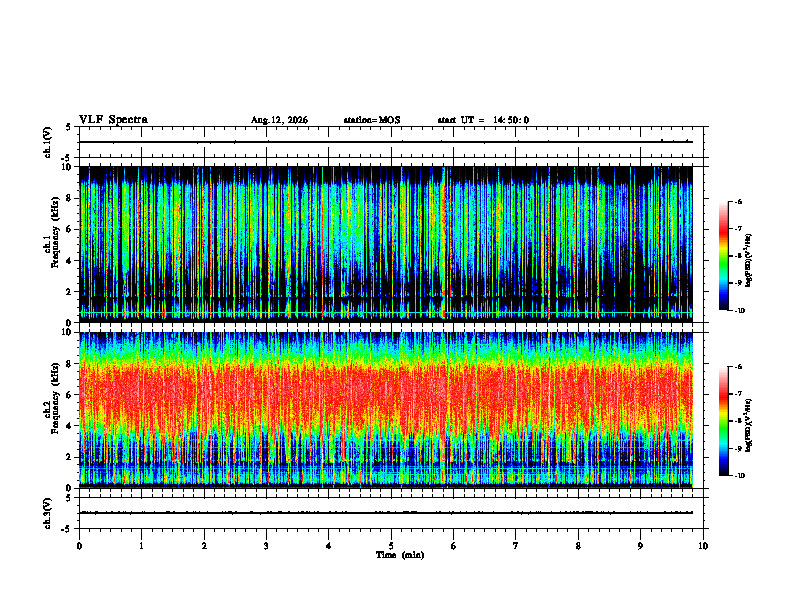Click the 'Time (min)' axis label
Screen dimensions: 792x612
[x=400, y=555]
